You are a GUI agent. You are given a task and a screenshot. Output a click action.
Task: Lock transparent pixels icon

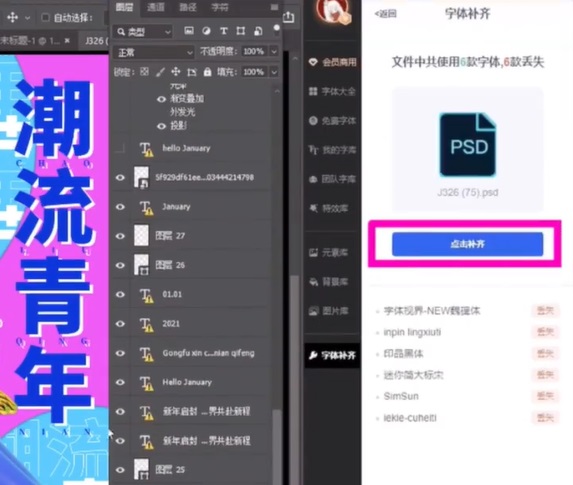144,72
